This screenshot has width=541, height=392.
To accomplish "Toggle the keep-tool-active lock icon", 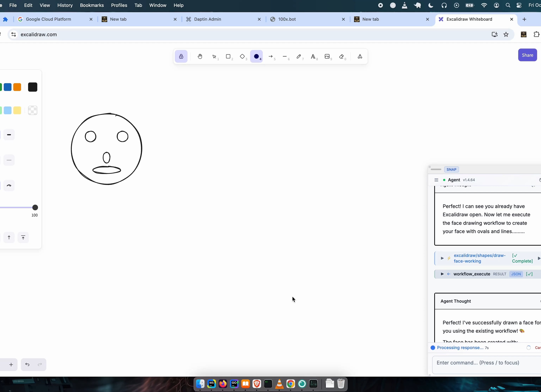I will (x=181, y=57).
